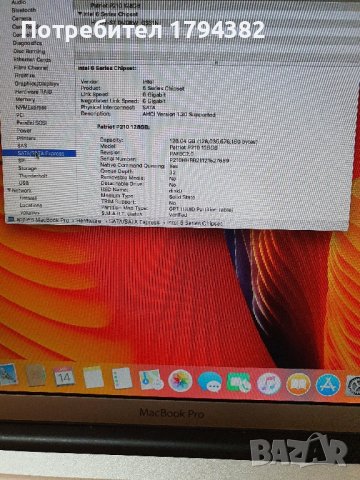Click Intel 6 Series Chipset in path bar

point(195,223)
